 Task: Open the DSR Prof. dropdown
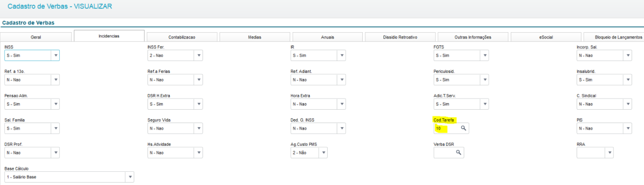(x=56, y=153)
